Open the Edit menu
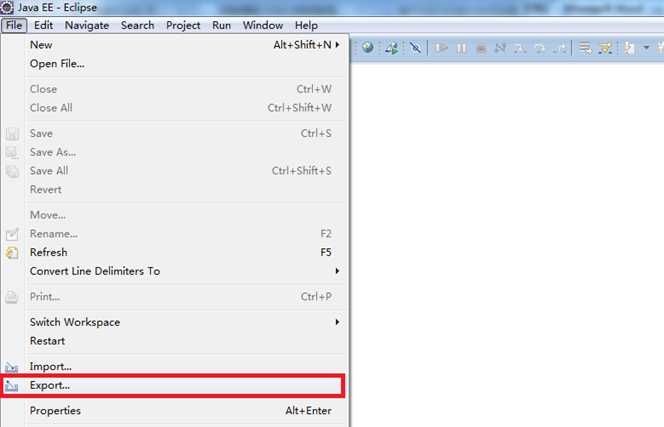664x427 pixels. (44, 25)
